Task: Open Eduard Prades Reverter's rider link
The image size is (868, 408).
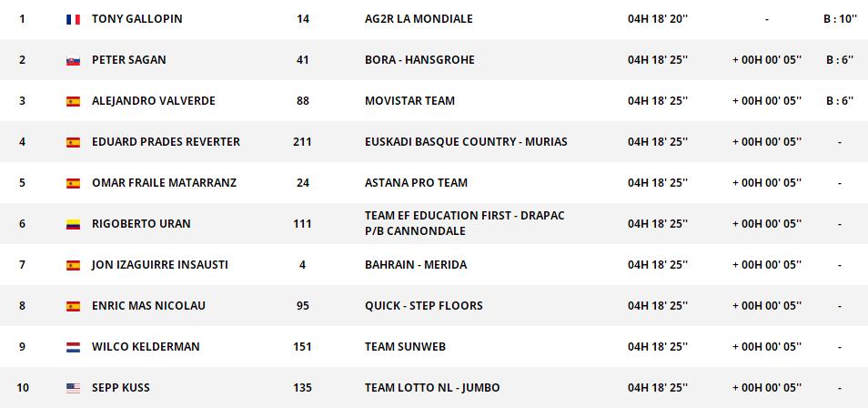Action: coord(166,142)
